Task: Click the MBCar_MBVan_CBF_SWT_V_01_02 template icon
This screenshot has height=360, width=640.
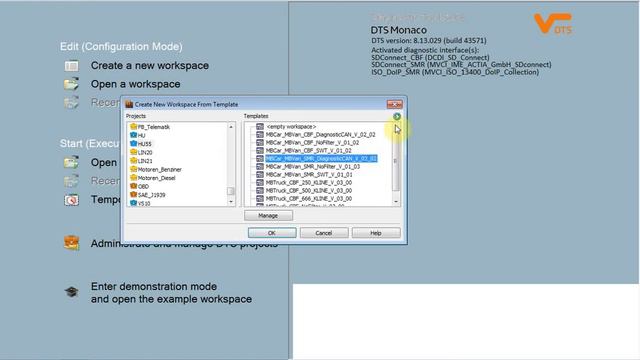Action: pos(260,150)
